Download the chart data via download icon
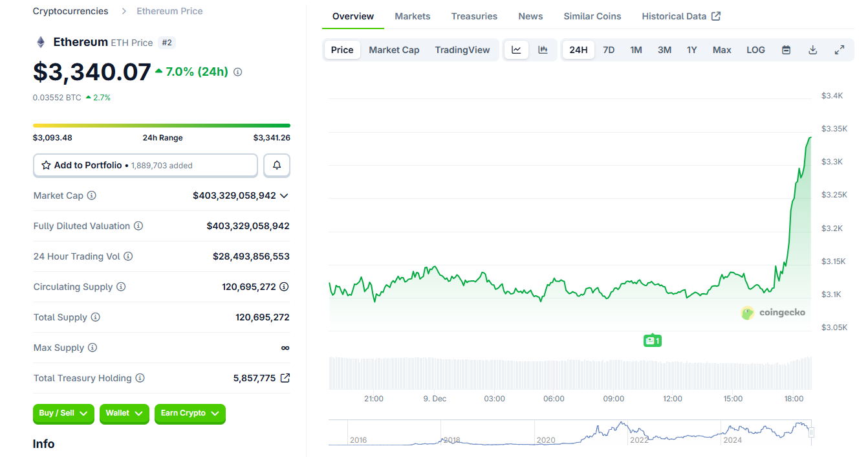Image resolution: width=868 pixels, height=457 pixels. click(812, 49)
